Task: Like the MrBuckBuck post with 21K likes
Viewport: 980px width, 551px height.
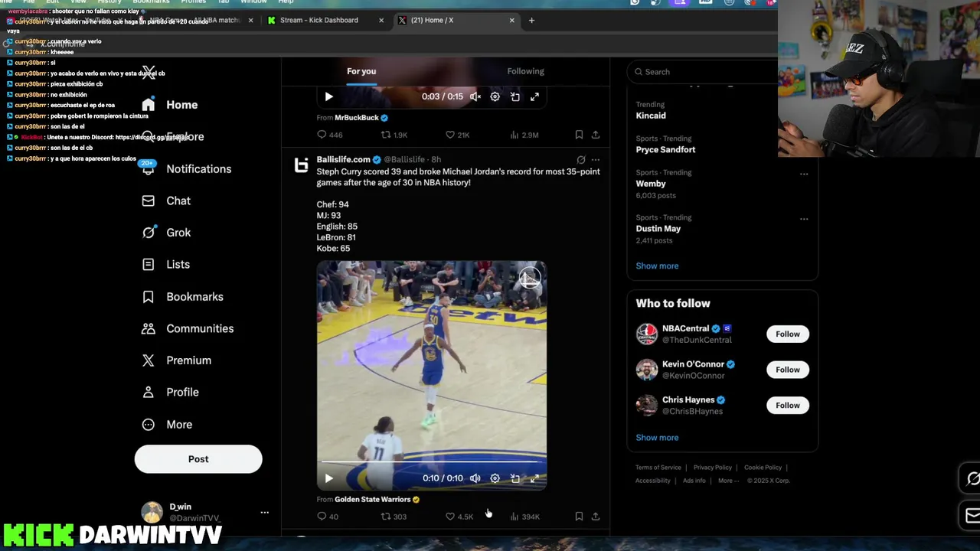Action: tap(458, 135)
